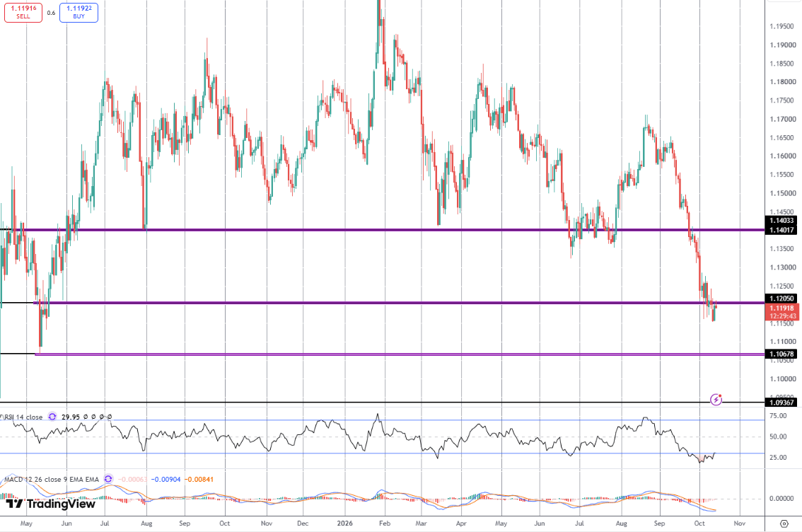
Task: Click the Dec label on time axis
Action: point(303,524)
